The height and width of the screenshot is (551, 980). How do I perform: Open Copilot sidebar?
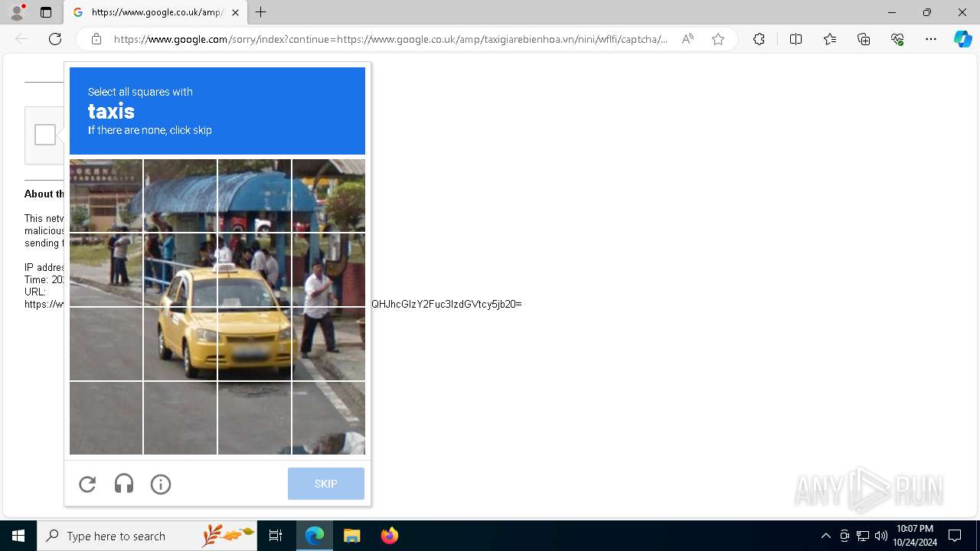point(962,39)
